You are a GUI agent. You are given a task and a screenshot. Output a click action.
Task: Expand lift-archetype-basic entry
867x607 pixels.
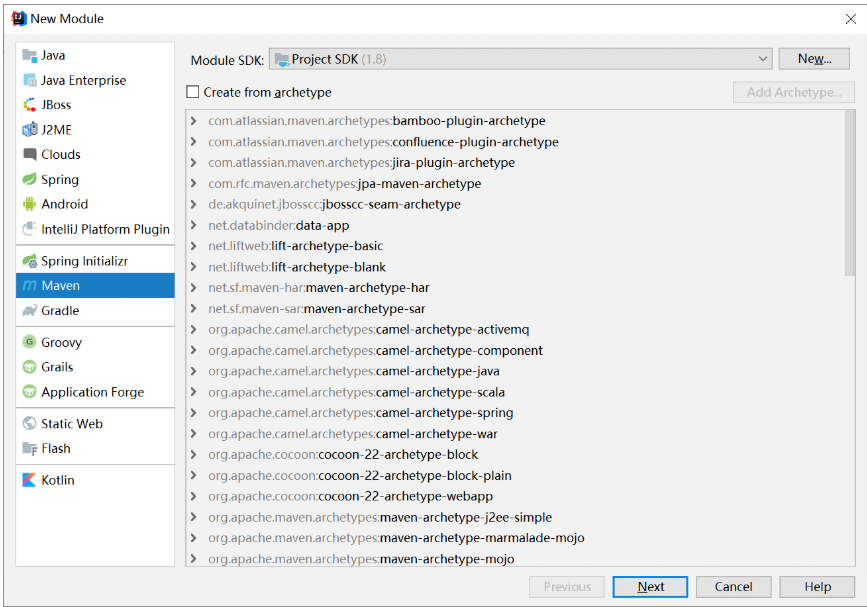tap(194, 245)
